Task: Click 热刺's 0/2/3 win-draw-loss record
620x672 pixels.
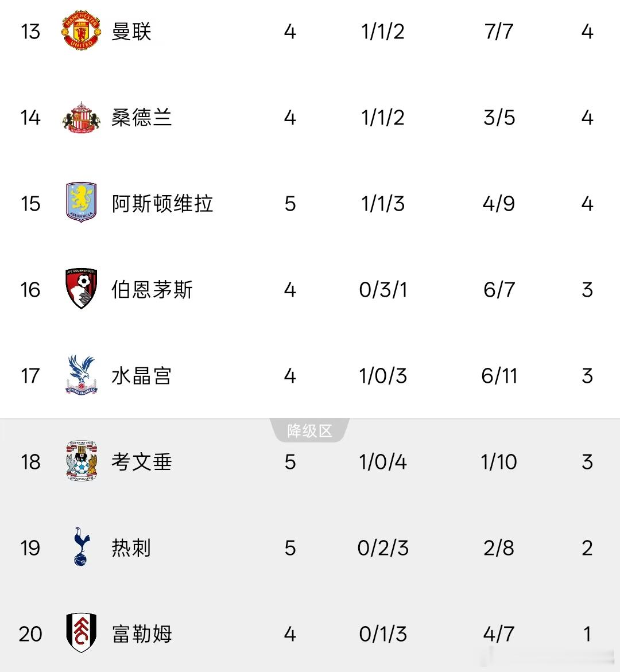Action: point(383,548)
